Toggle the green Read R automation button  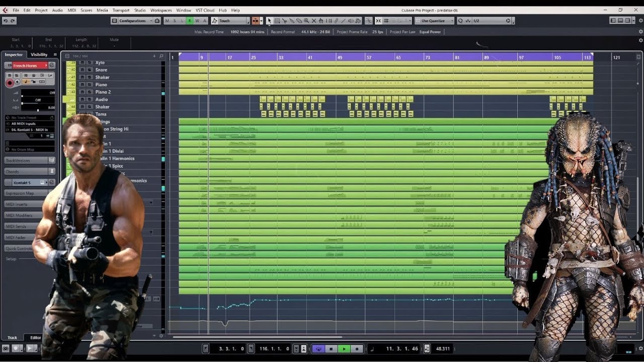point(190,21)
